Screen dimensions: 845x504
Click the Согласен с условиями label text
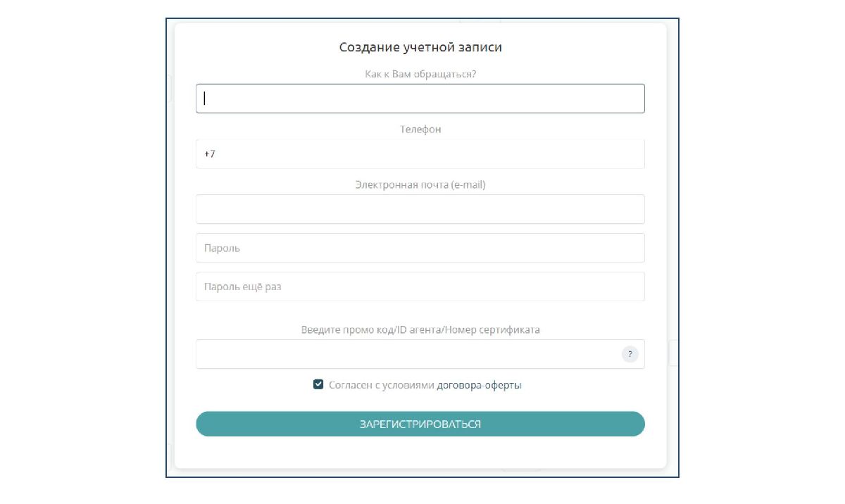pos(381,385)
